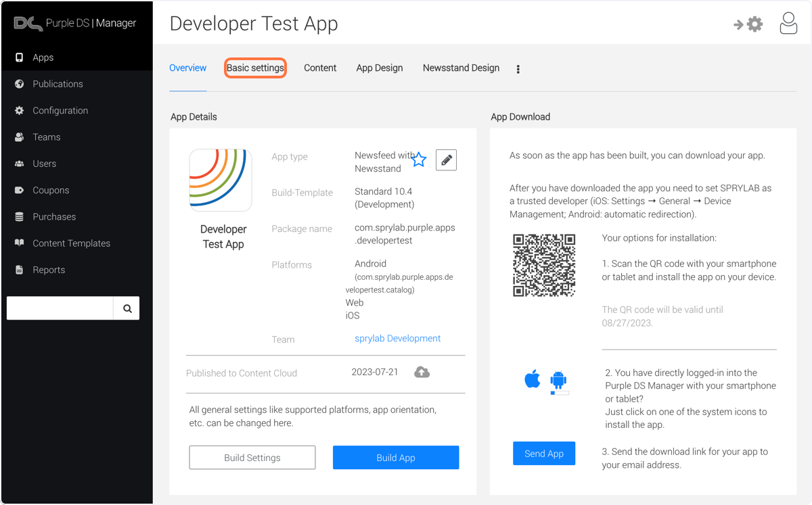
Task: Click the Purple DS Manager logo
Action: click(x=75, y=23)
